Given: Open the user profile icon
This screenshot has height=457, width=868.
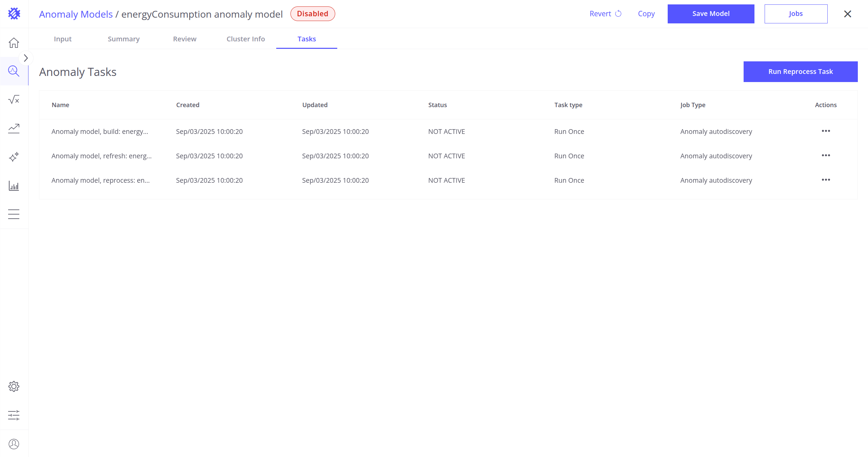Looking at the screenshot, I should (14, 444).
